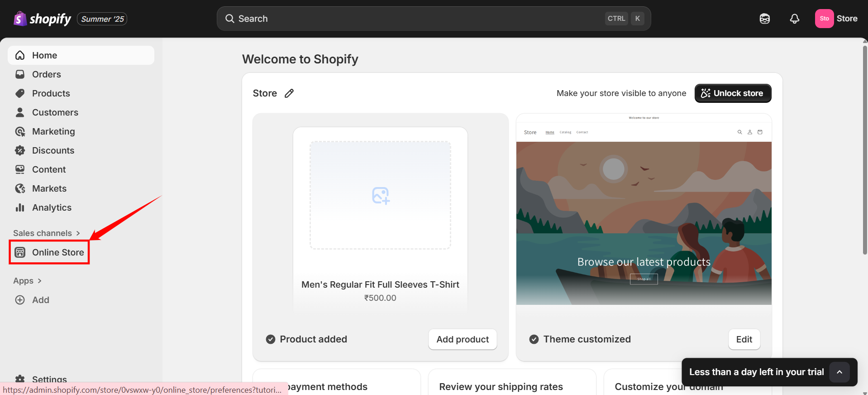Click the Unlock store button

click(x=733, y=93)
